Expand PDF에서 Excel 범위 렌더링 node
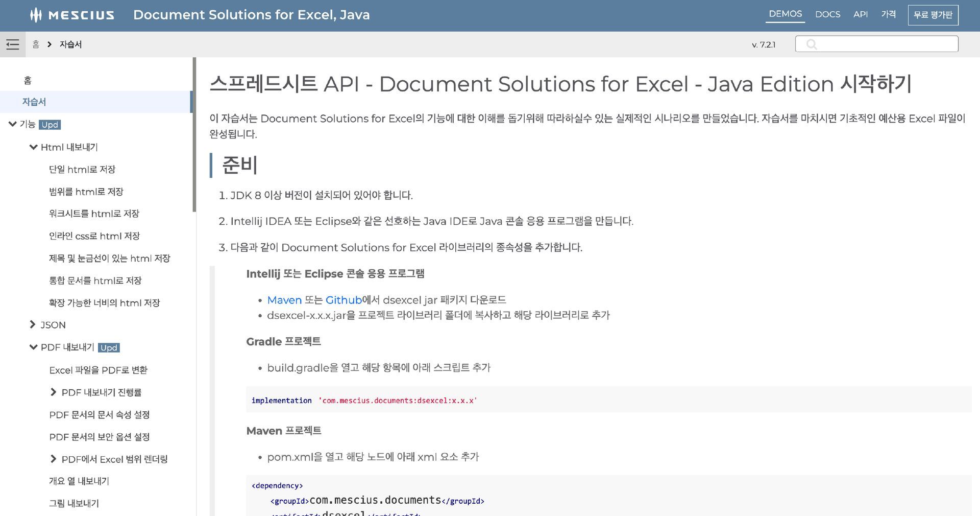Screen dimensions: 980x516 [54, 459]
